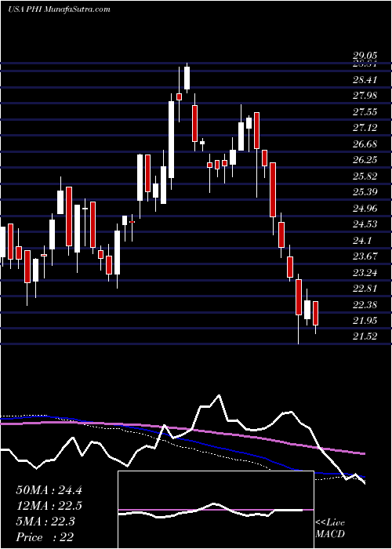Viewport: 392px width, 549px height.
Task: Click the 27.55 price level label
Action: (x=365, y=111)
